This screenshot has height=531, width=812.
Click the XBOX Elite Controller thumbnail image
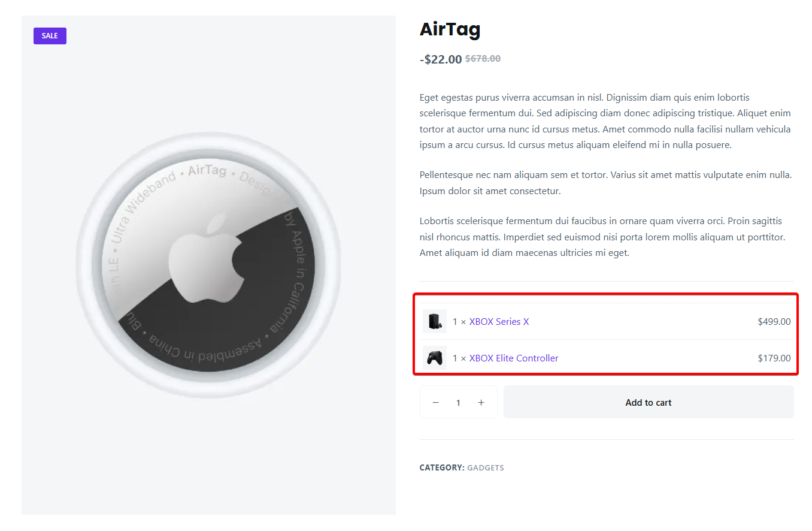[434, 358]
